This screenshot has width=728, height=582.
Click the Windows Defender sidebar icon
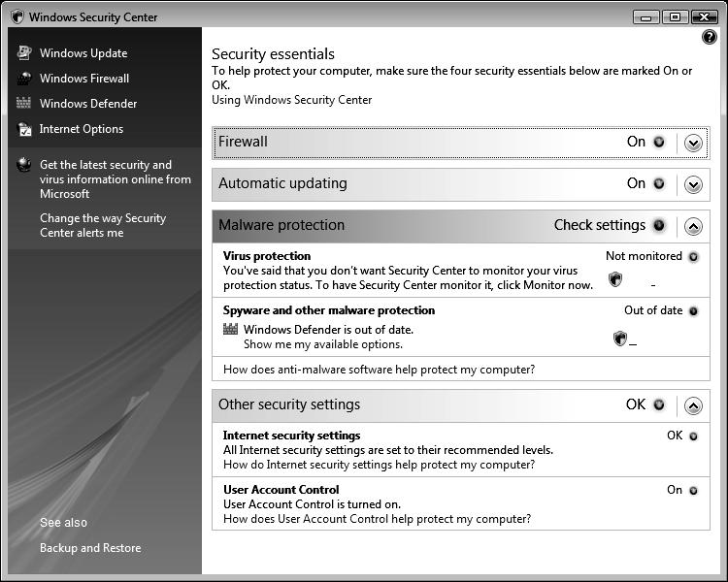click(x=23, y=103)
